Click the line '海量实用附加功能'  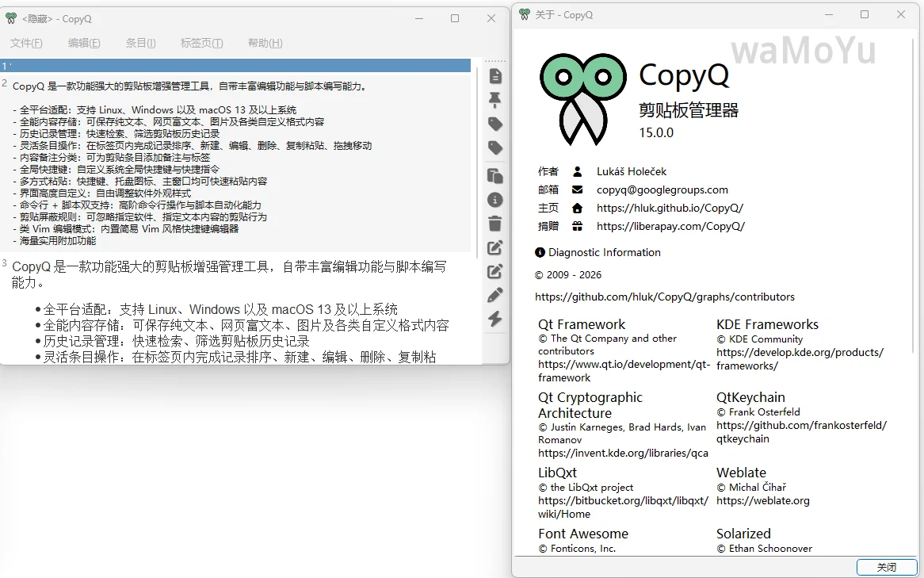[54, 241]
